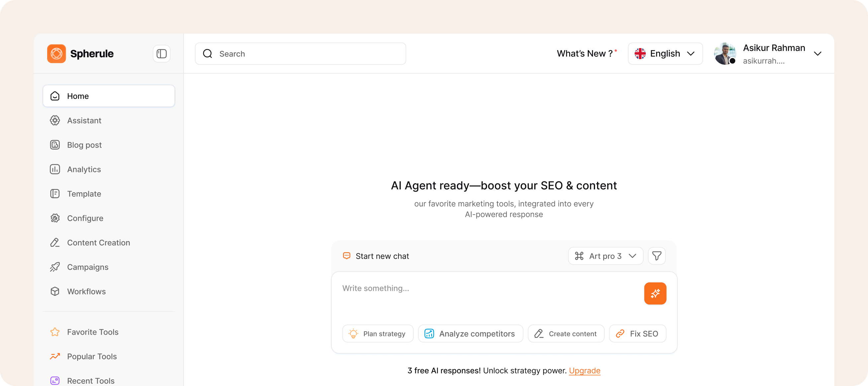Click the Spherule logo icon

56,53
